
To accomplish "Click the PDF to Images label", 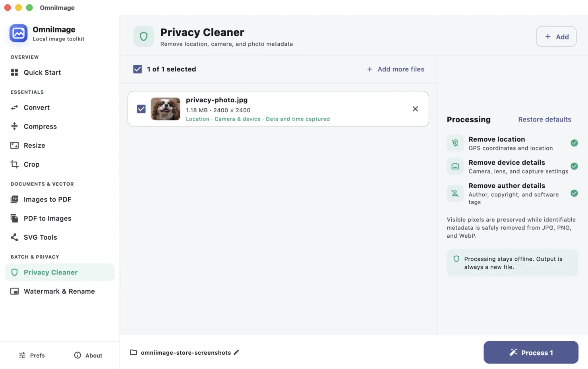I will coord(48,218).
